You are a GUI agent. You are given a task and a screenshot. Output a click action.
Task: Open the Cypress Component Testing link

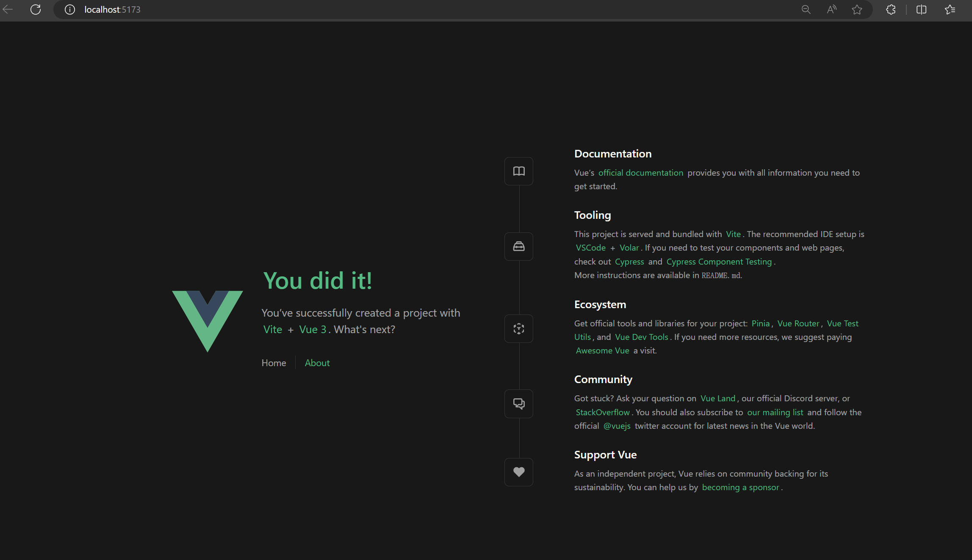[x=719, y=262]
